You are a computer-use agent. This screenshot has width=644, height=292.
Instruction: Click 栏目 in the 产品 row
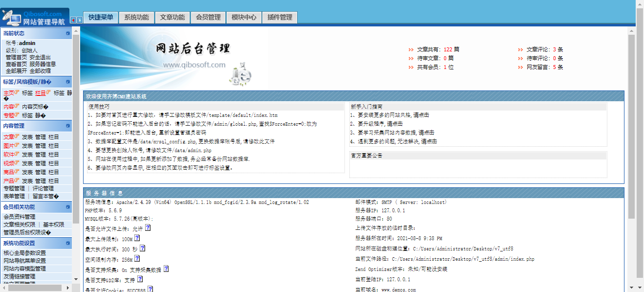[54, 181]
